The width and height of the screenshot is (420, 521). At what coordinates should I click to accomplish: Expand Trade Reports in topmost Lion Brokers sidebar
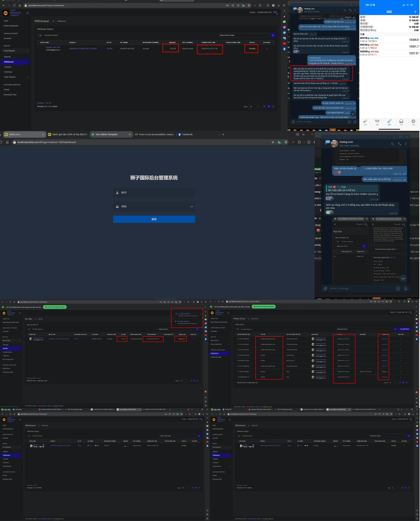tap(16, 77)
